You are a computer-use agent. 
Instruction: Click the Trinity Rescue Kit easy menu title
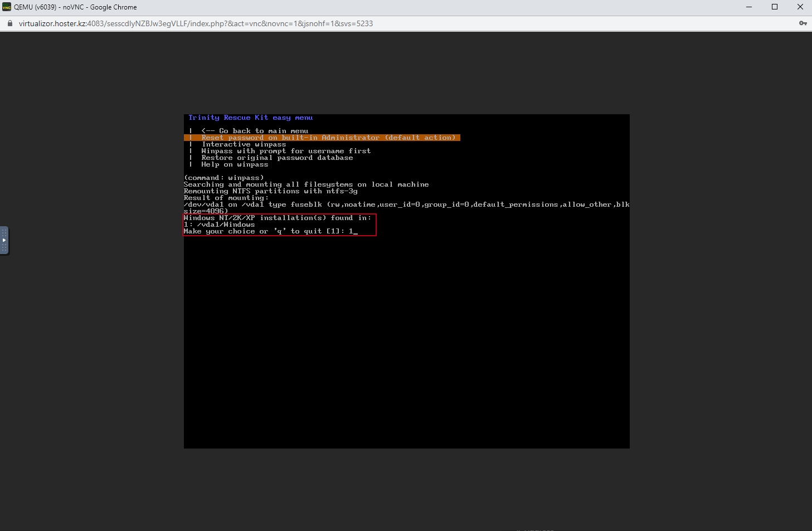coord(250,118)
